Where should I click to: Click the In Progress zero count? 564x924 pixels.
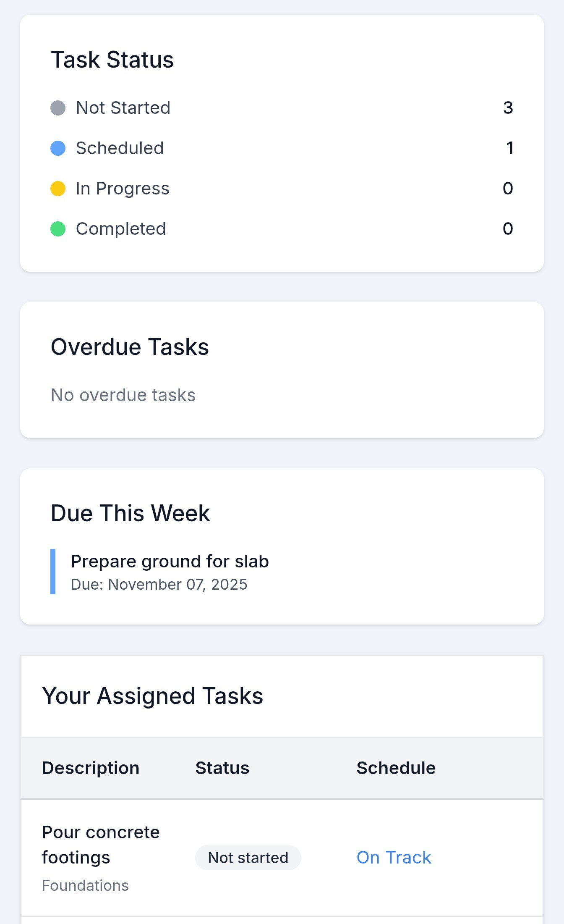[509, 188]
